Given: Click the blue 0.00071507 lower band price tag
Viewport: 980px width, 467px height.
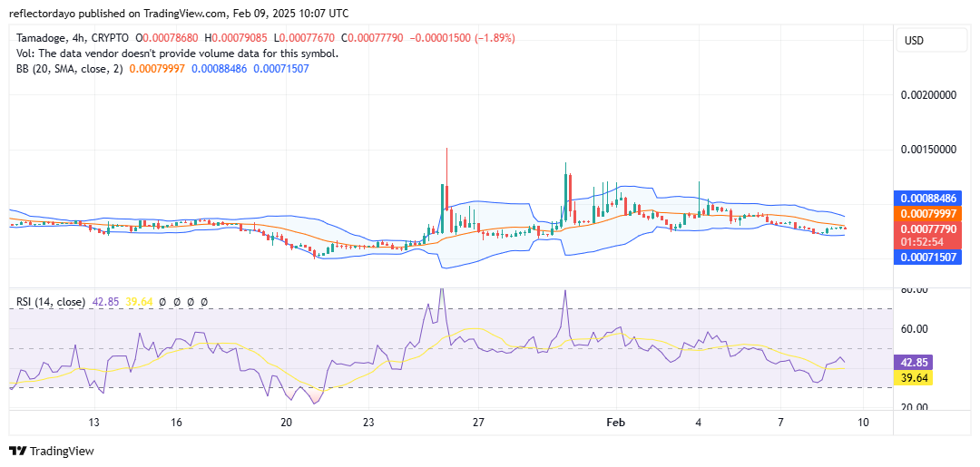Looking at the screenshot, I should click(x=928, y=257).
